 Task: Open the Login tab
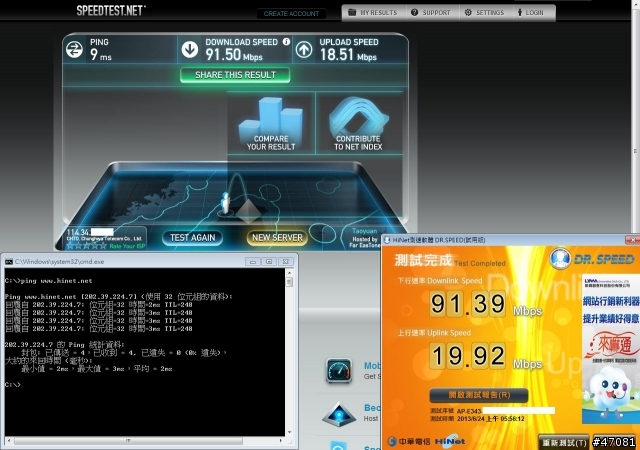click(531, 13)
